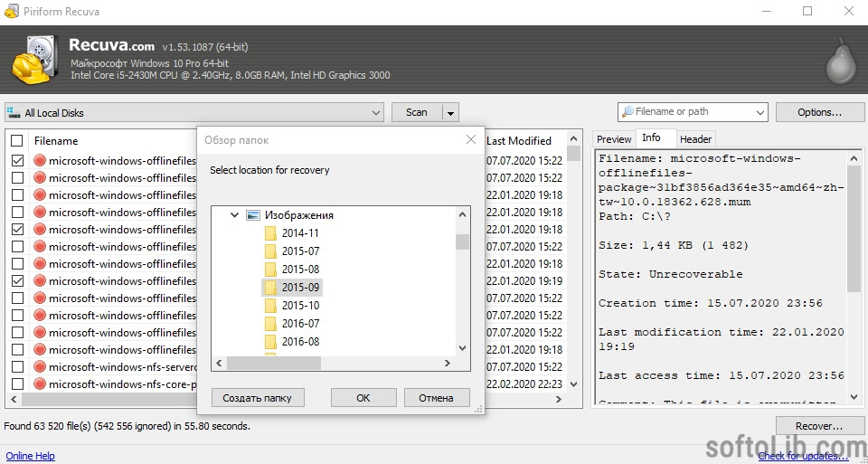The image size is (868, 464).
Task: Click folder tree scrollbar down arrow in dialog
Action: click(x=463, y=348)
